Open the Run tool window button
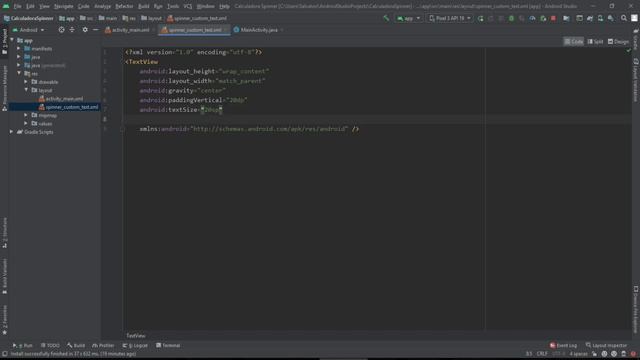This screenshot has width=640, height=360. tap(23, 345)
